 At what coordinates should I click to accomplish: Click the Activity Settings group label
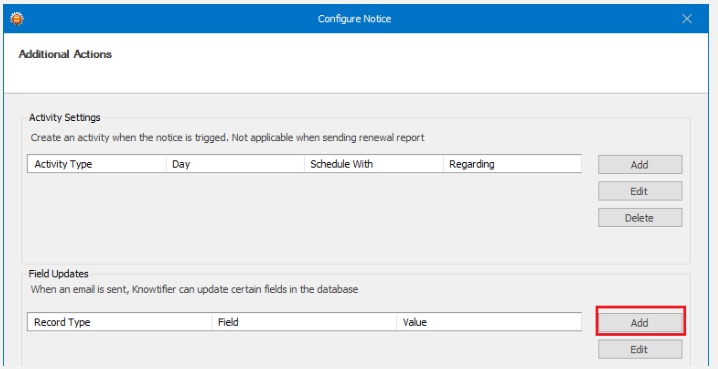[65, 117]
